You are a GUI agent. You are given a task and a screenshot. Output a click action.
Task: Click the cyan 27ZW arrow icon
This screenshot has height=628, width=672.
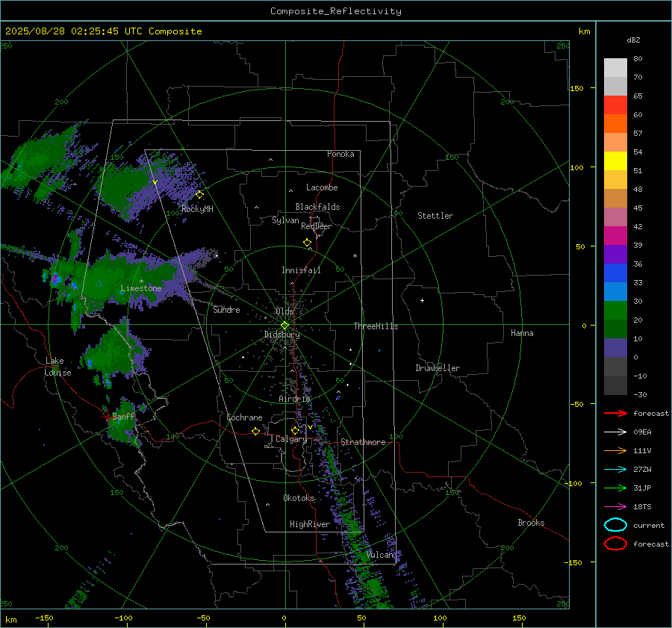click(x=615, y=470)
